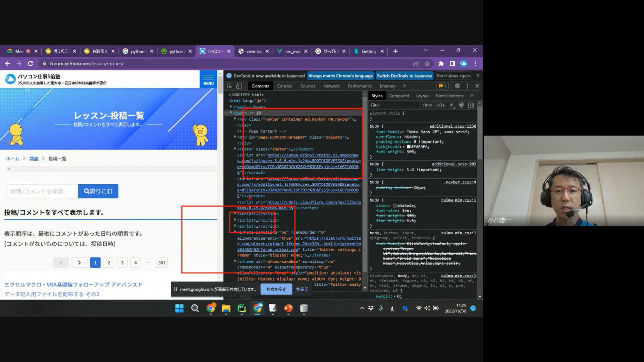Click Switch DevTools to Japanese button
This screenshot has width=644, height=362.
(404, 76)
